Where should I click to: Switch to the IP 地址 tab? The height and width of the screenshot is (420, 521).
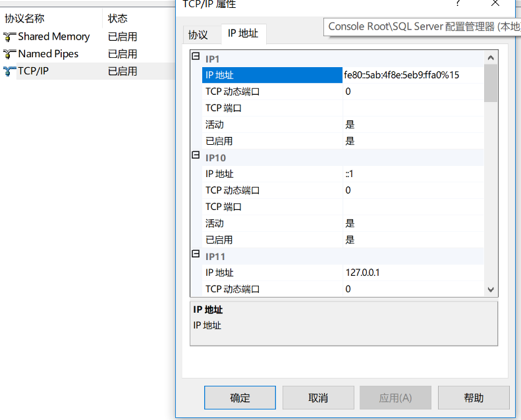tap(243, 34)
